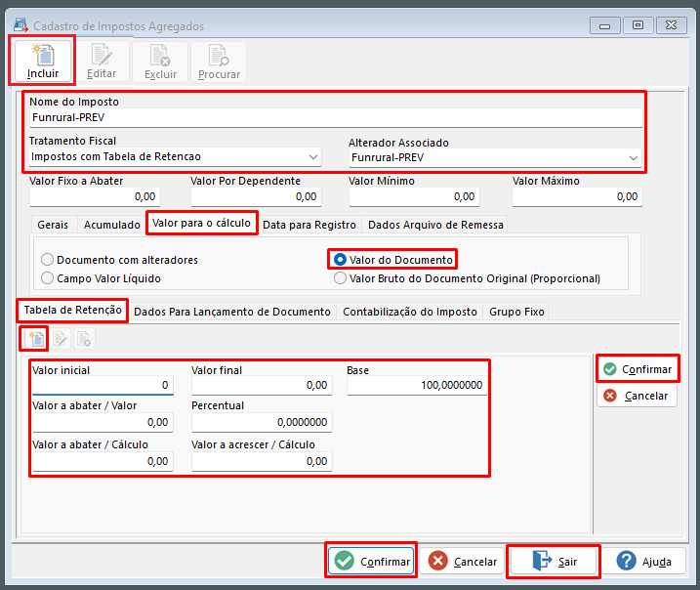Cancel the retention table row entry

pyautogui.click(x=638, y=396)
